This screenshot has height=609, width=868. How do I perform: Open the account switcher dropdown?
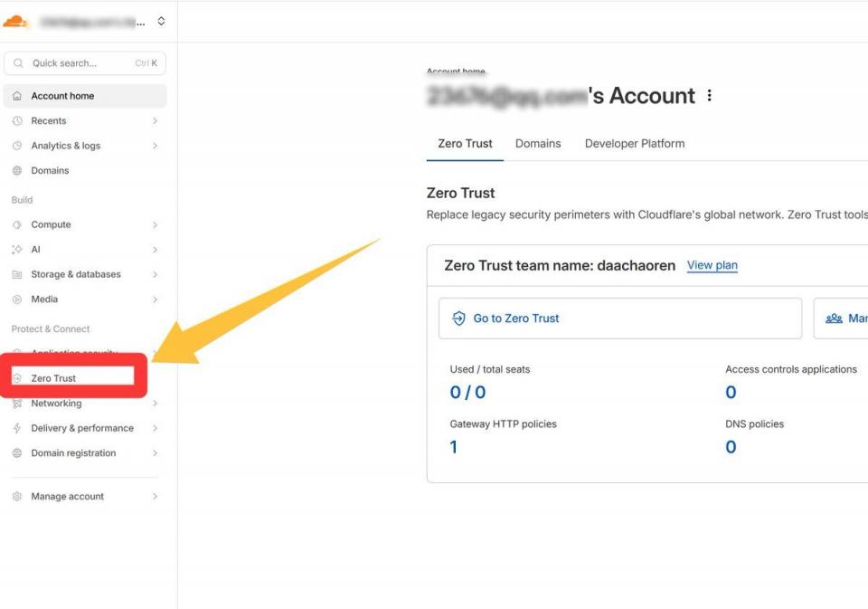pos(161,21)
